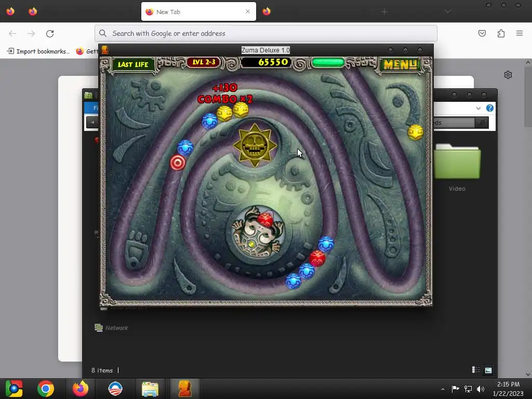
Task: Open the list all tabs dropdown
Action: click(448, 11)
